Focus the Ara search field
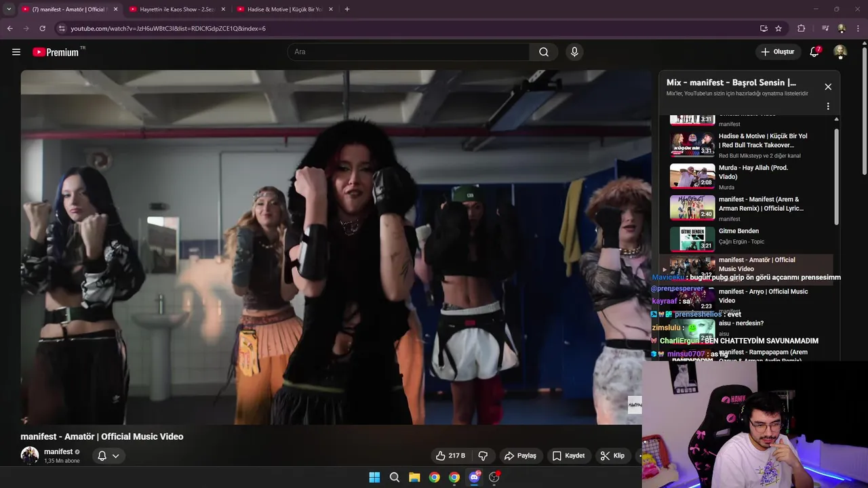Image resolution: width=868 pixels, height=488 pixels. point(408,52)
